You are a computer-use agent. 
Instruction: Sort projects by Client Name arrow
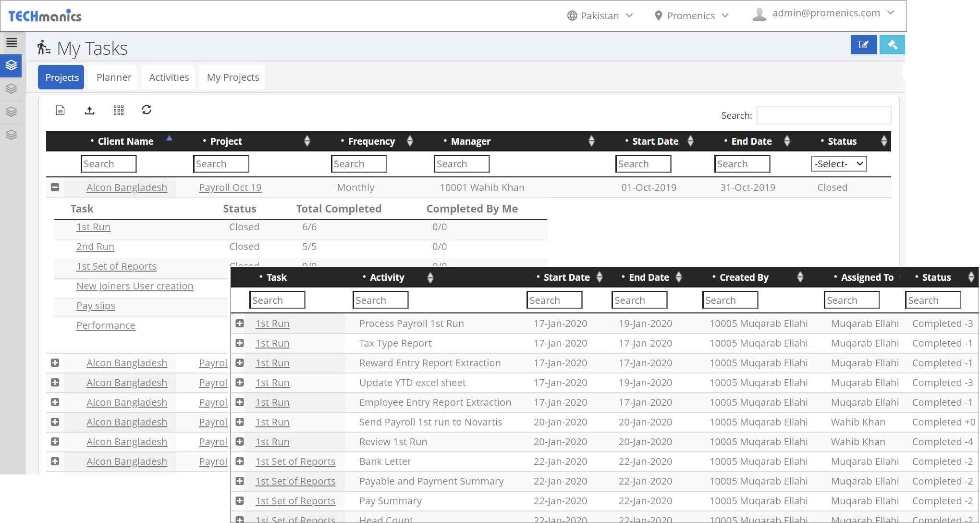click(x=169, y=138)
